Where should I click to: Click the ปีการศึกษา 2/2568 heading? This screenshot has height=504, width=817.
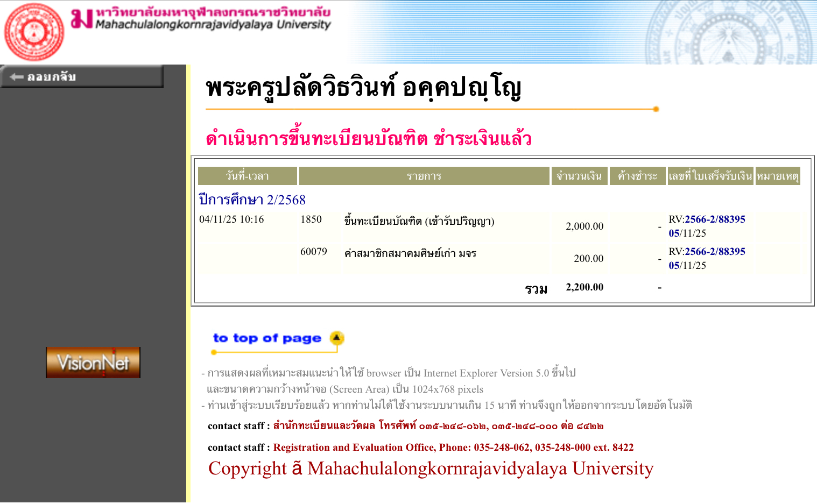252,200
